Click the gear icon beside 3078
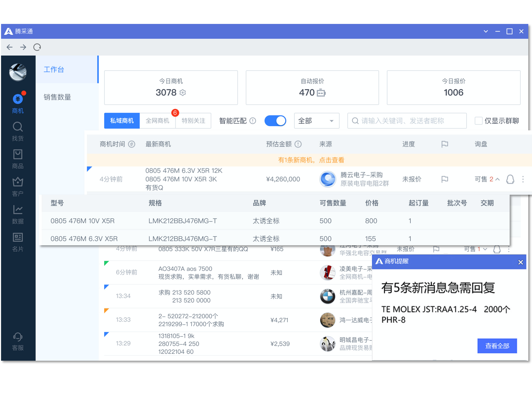The height and width of the screenshot is (399, 532). [183, 93]
